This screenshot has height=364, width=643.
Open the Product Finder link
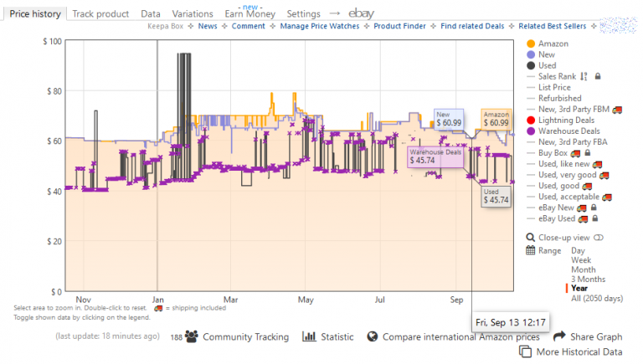click(x=399, y=26)
